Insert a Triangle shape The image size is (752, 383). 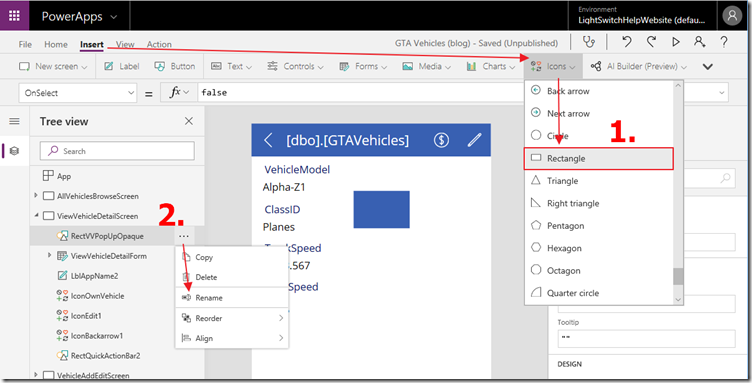coord(600,181)
